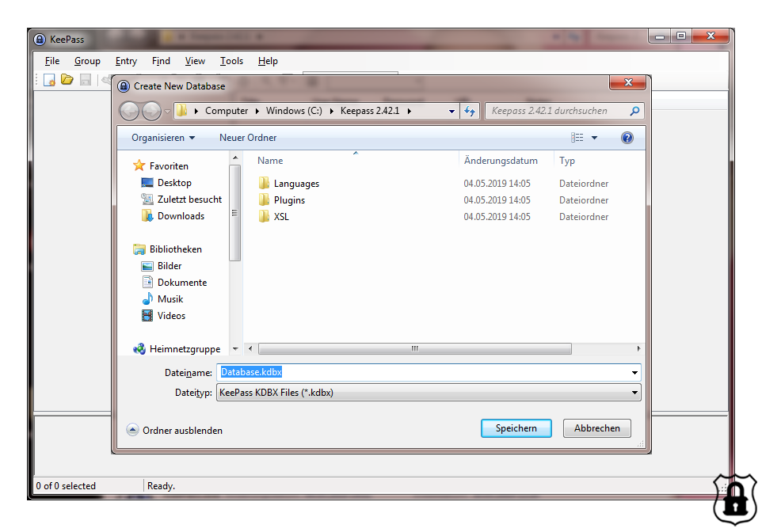This screenshot has height=532, width=762.
Task: Click the Downloads folder icon in the sidebar
Action: pyautogui.click(x=147, y=215)
